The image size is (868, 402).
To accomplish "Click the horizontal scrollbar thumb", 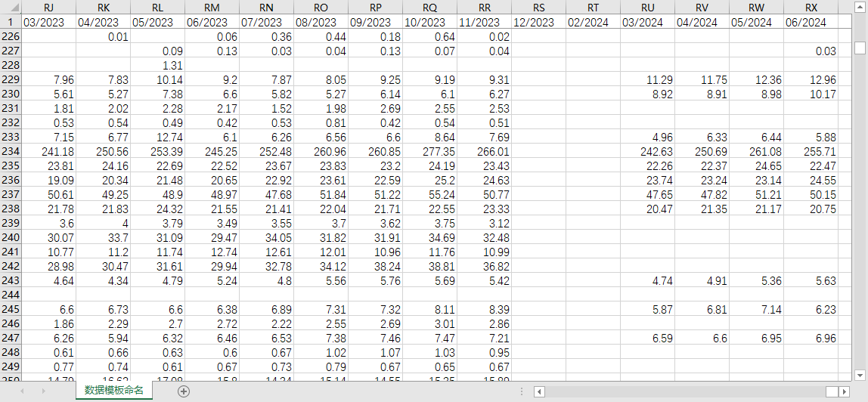I will pos(832,391).
